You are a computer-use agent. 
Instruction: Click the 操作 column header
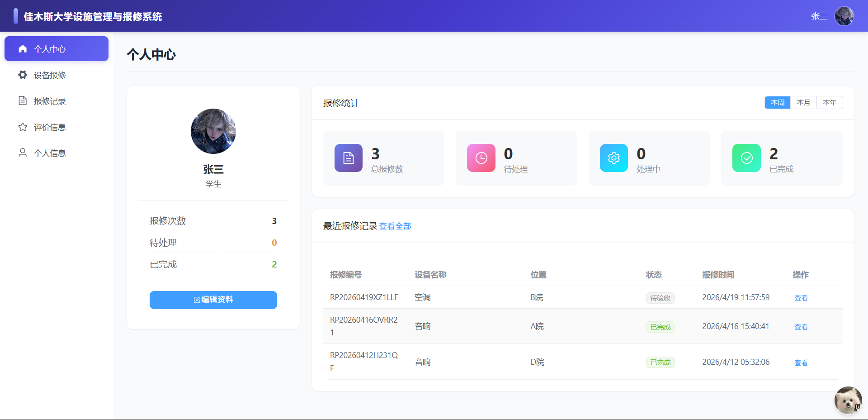(x=801, y=275)
